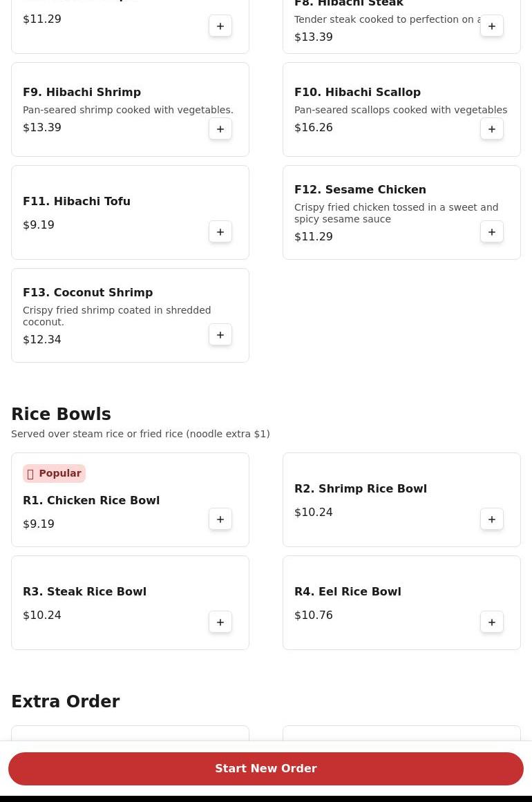
Task: Add the $11.29 item at top left
Action: point(220,26)
